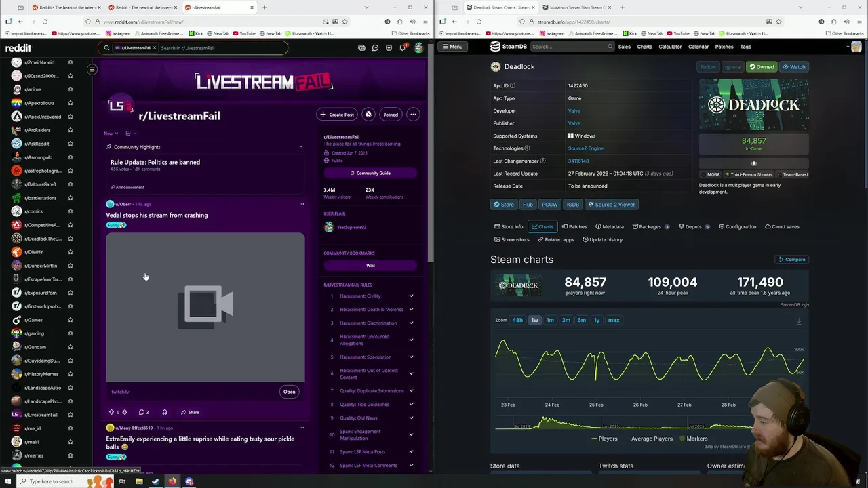The image size is (868, 488).
Task: Give award on Vedal stream post
Action: (164, 412)
